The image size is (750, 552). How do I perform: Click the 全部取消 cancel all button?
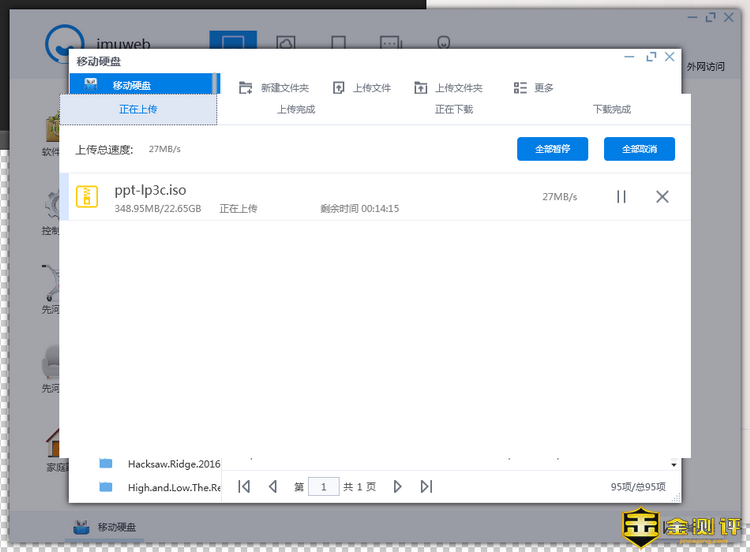point(639,149)
